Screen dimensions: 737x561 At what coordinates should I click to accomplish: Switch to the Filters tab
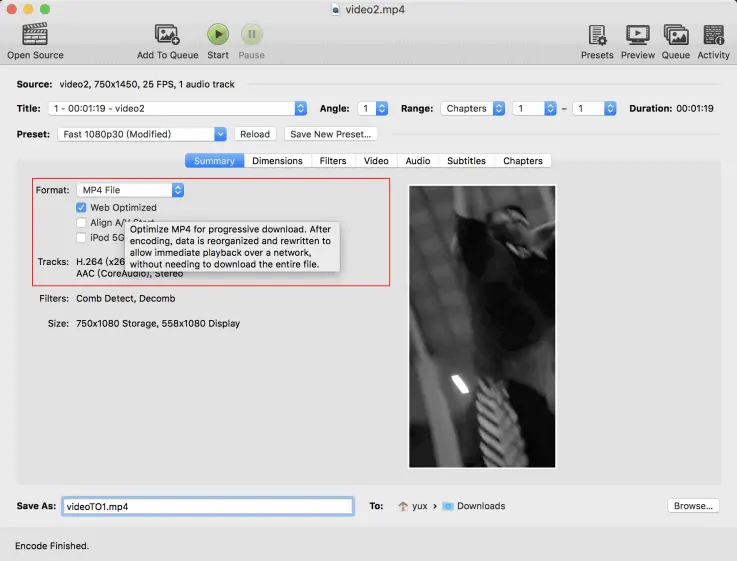click(333, 161)
